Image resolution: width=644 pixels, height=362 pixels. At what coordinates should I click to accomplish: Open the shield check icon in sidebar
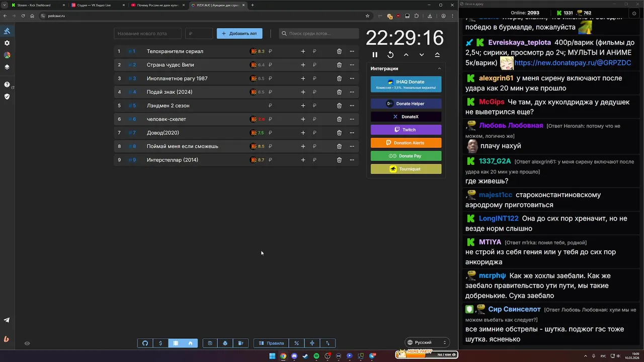click(x=7, y=96)
